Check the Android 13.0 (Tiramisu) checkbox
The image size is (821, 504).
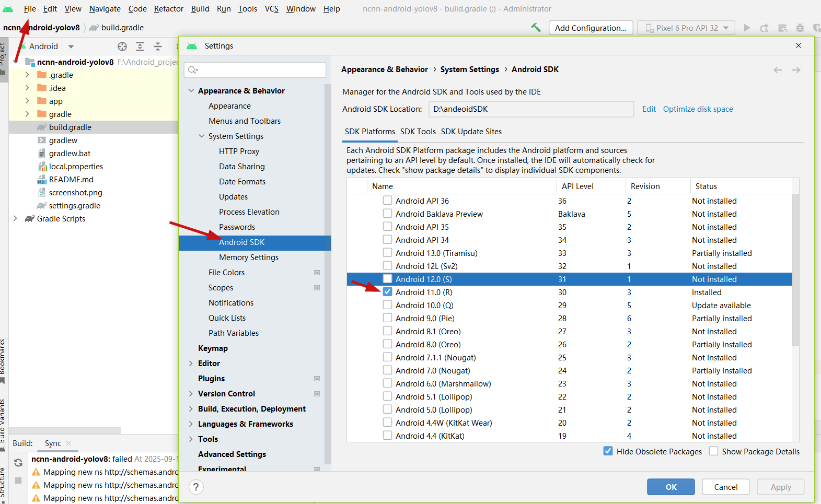point(387,253)
